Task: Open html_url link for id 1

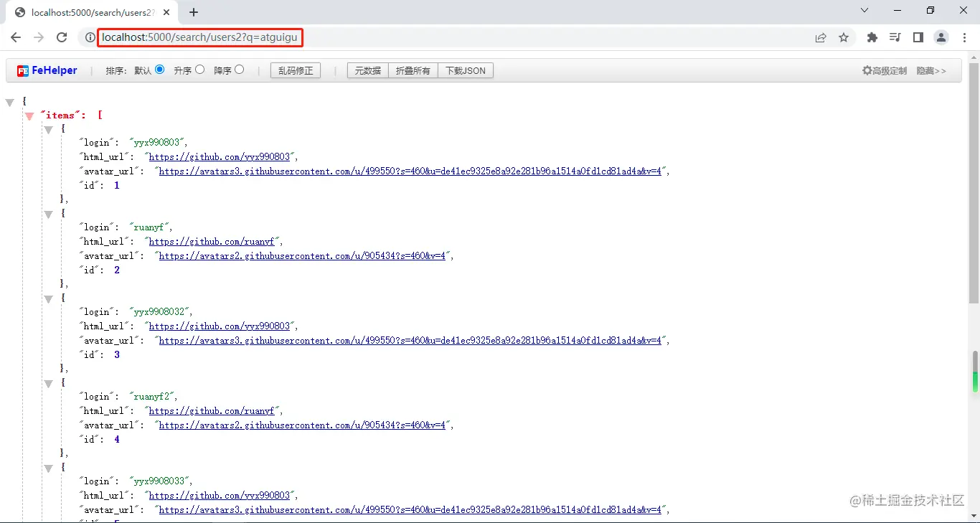Action: click(x=220, y=157)
